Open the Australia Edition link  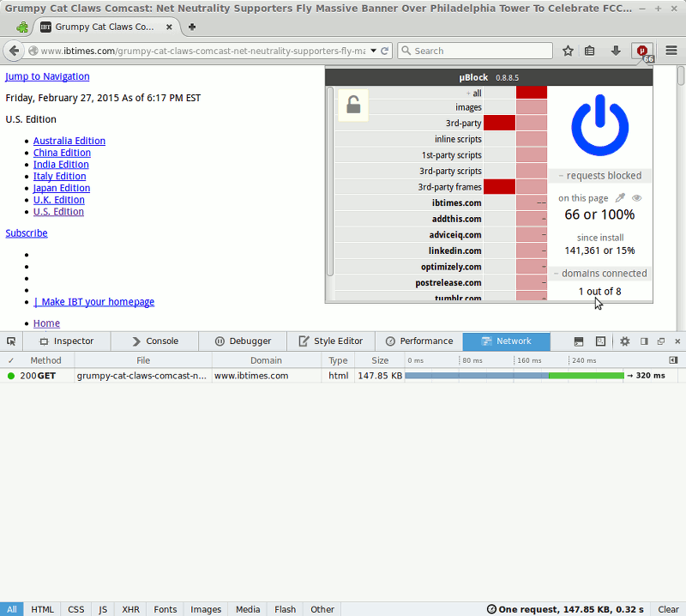pyautogui.click(x=69, y=141)
